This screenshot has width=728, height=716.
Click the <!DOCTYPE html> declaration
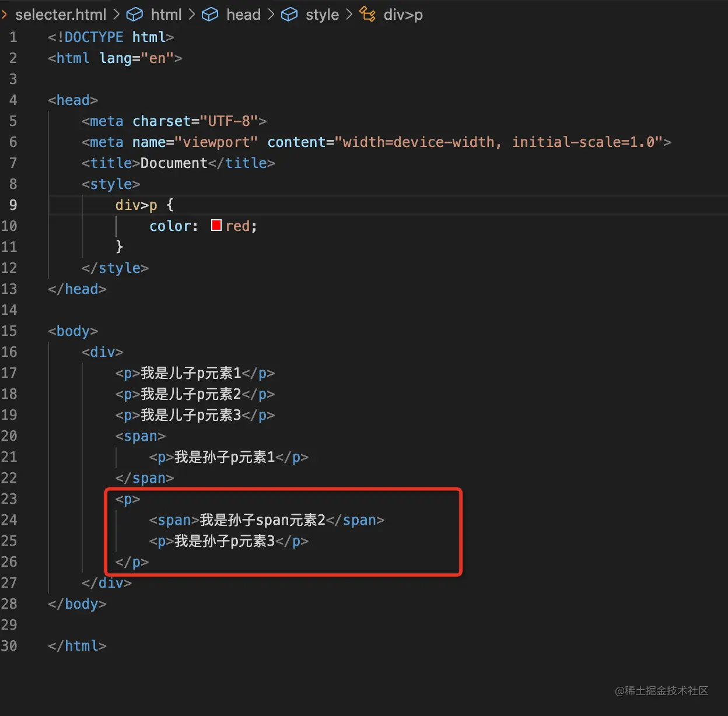(x=111, y=37)
